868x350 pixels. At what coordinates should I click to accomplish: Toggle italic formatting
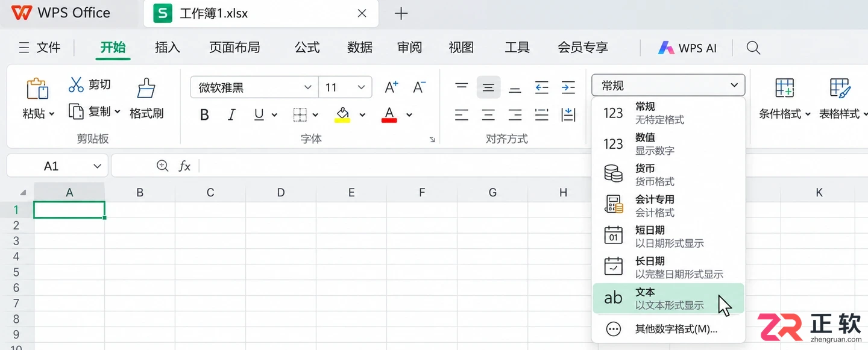pyautogui.click(x=231, y=114)
